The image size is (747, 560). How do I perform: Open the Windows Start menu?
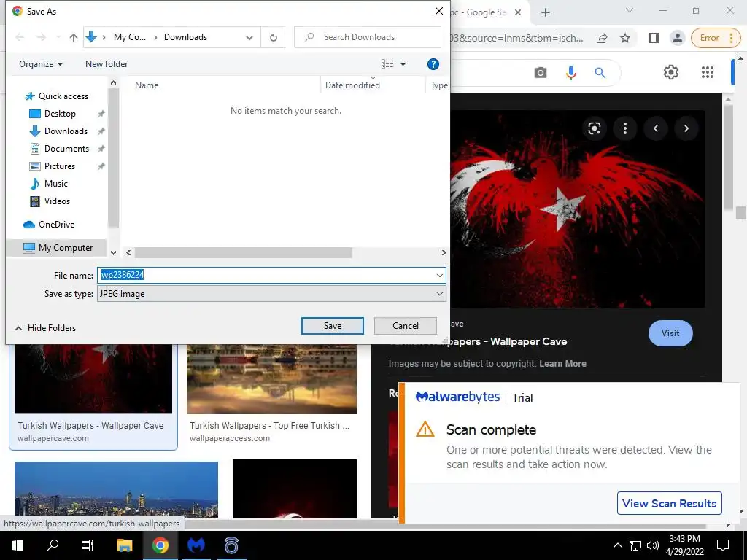click(x=18, y=545)
